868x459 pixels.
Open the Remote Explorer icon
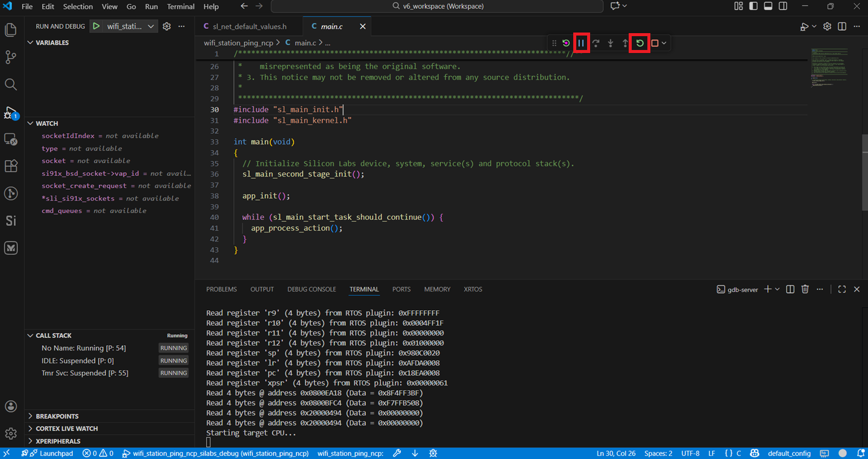11,139
